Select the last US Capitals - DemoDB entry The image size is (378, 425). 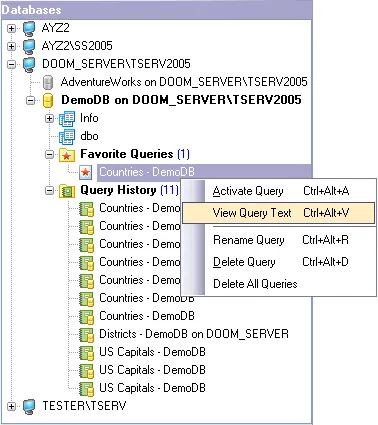152,388
